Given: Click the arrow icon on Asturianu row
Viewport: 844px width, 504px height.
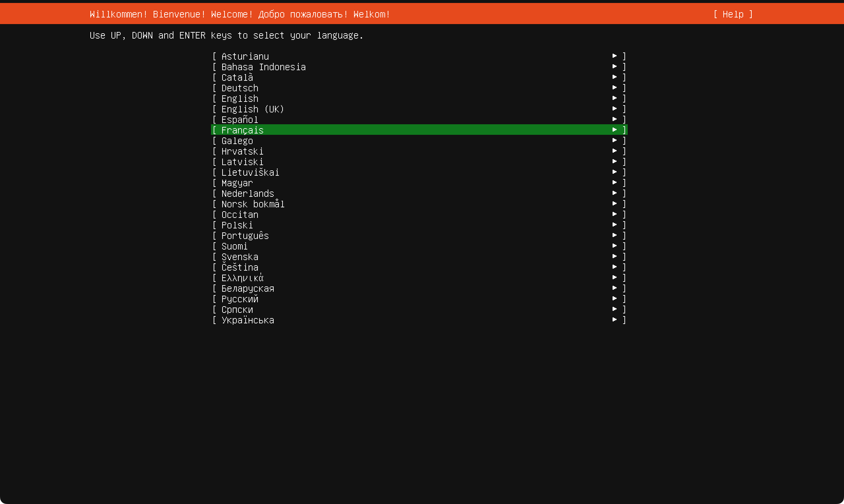Looking at the screenshot, I should pyautogui.click(x=614, y=56).
